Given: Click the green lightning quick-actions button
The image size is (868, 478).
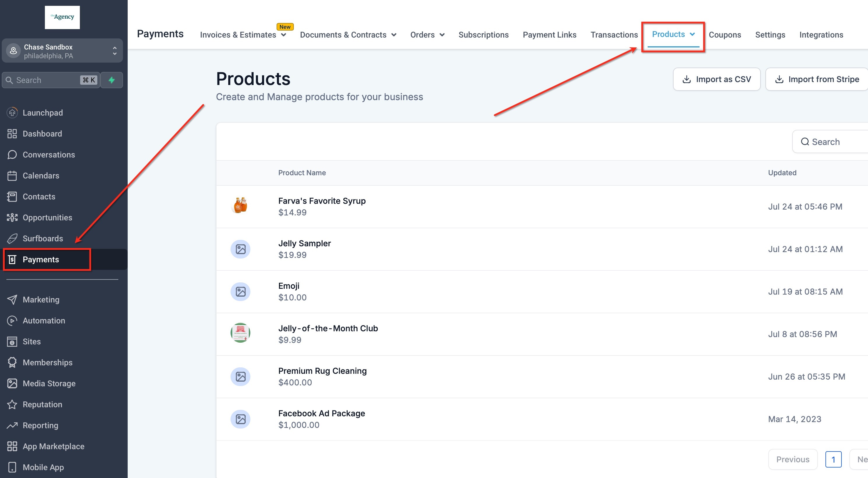Looking at the screenshot, I should pyautogui.click(x=112, y=80).
